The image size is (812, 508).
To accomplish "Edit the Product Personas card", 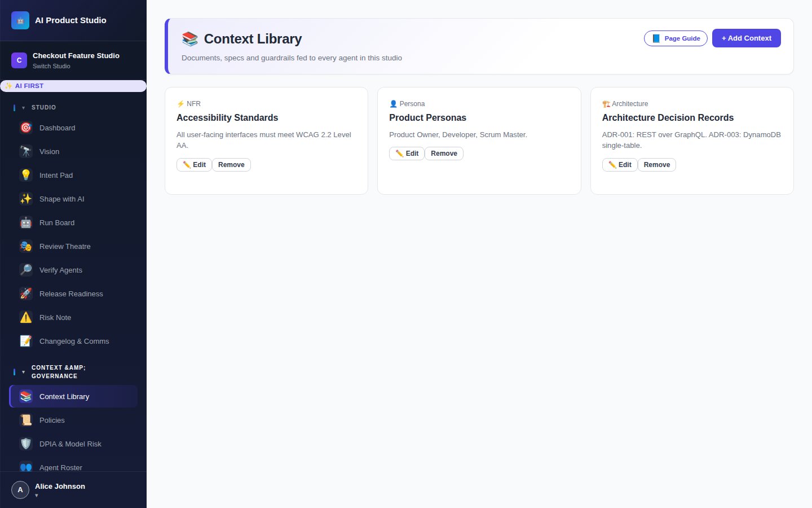I will tap(407, 154).
